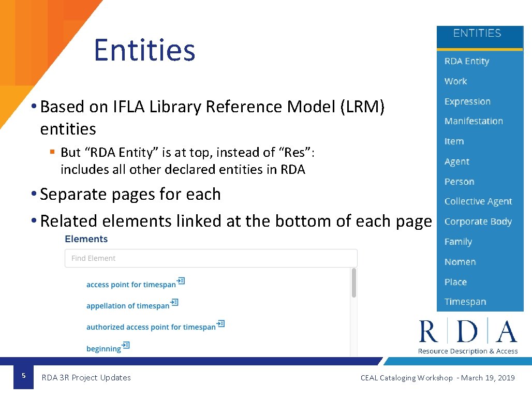Image resolution: width=532 pixels, height=399 pixels.
Task: Open the appellation of timespan link
Action: click(x=128, y=306)
